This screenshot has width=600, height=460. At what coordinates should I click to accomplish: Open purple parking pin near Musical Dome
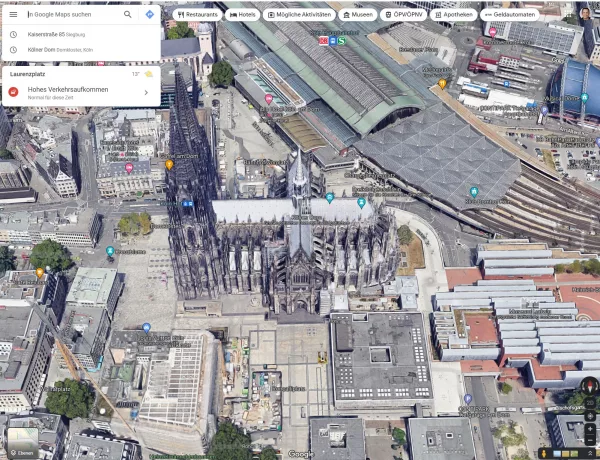[544, 111]
